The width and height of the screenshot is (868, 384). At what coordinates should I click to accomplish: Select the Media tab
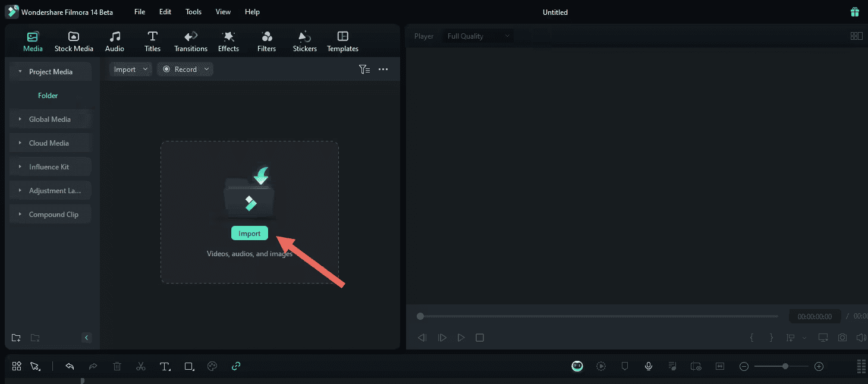tap(33, 42)
